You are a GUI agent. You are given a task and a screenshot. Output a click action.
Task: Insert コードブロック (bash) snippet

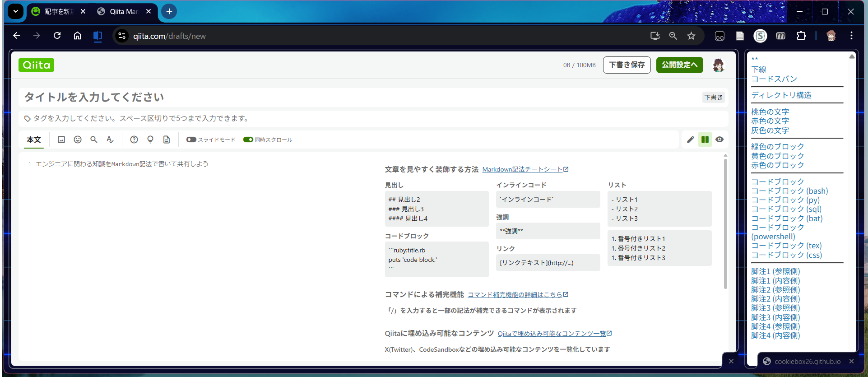coord(789,191)
